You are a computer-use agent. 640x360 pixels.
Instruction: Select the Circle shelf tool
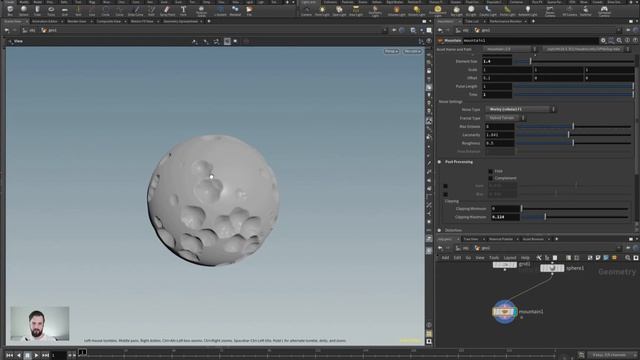(106, 10)
